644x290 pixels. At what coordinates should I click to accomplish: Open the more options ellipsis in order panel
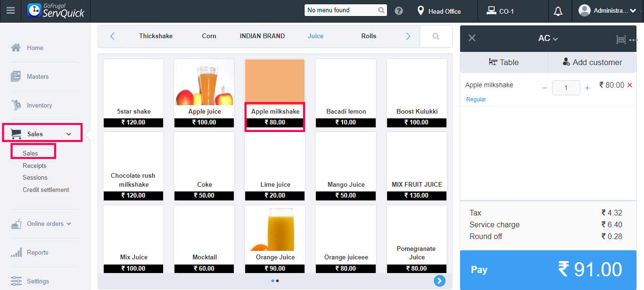(633, 40)
